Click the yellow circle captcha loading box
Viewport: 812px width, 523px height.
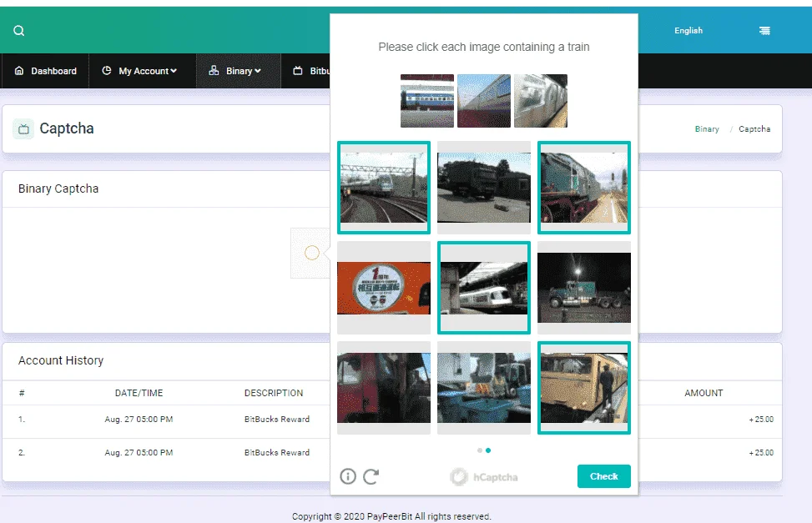[312, 253]
